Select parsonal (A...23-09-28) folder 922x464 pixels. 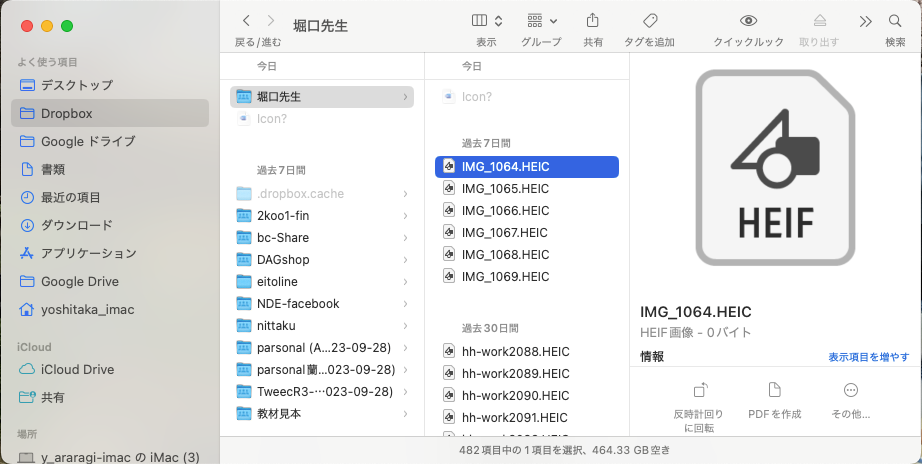(322, 348)
